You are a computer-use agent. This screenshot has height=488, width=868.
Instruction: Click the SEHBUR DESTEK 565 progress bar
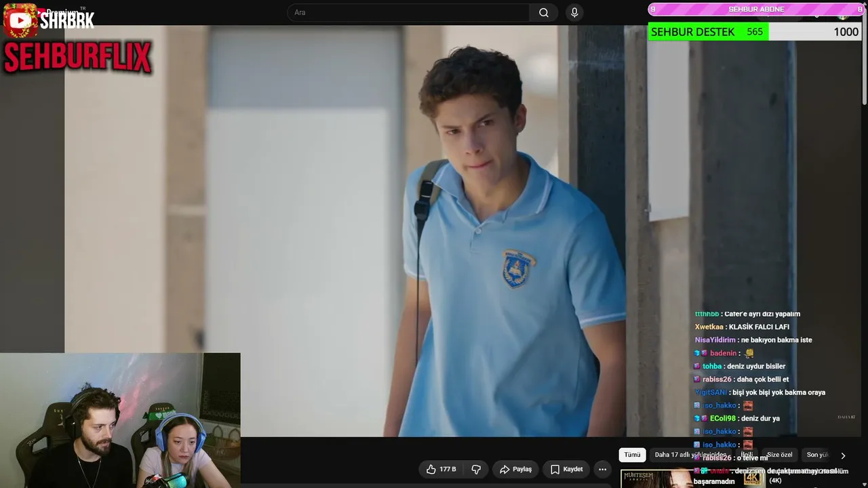click(x=755, y=32)
